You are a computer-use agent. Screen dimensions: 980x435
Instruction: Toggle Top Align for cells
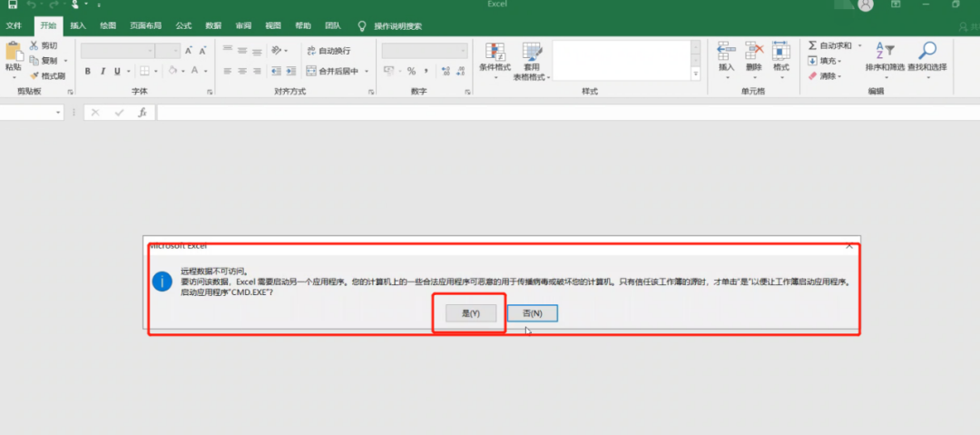pos(228,51)
